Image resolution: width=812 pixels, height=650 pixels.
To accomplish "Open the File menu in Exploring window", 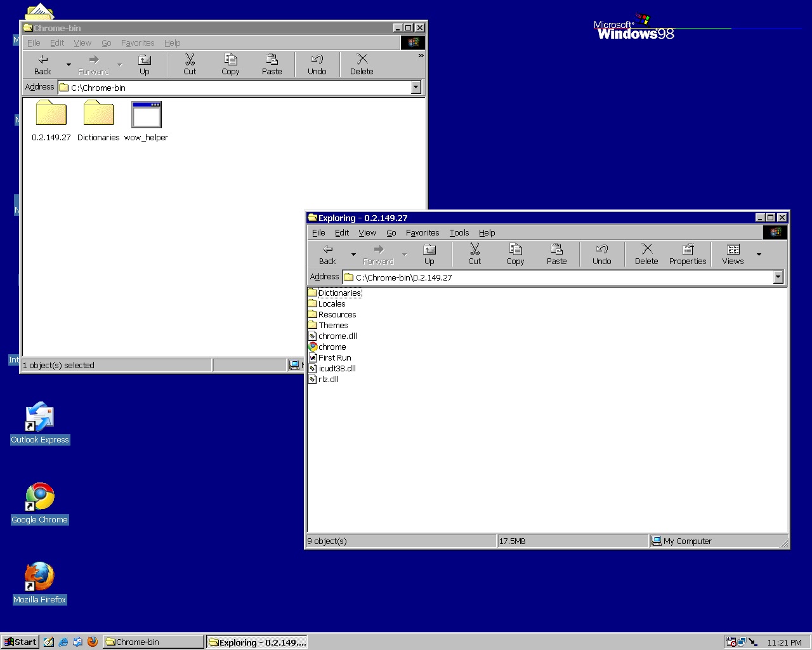I will [318, 233].
